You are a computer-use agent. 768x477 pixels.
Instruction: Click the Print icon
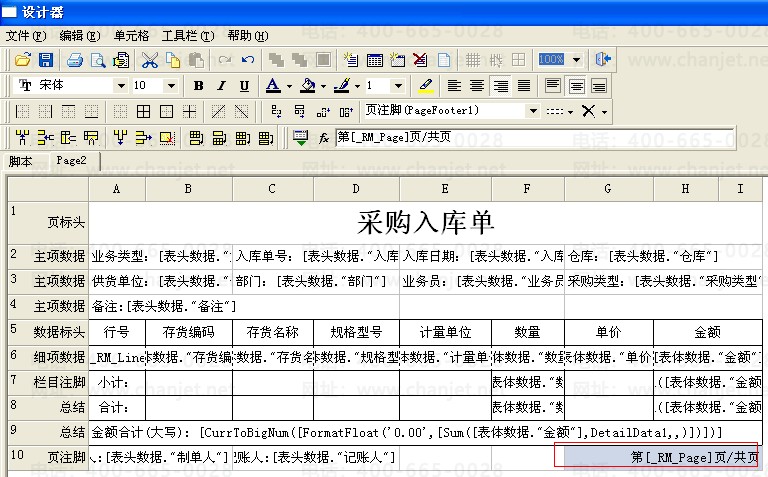(x=74, y=60)
